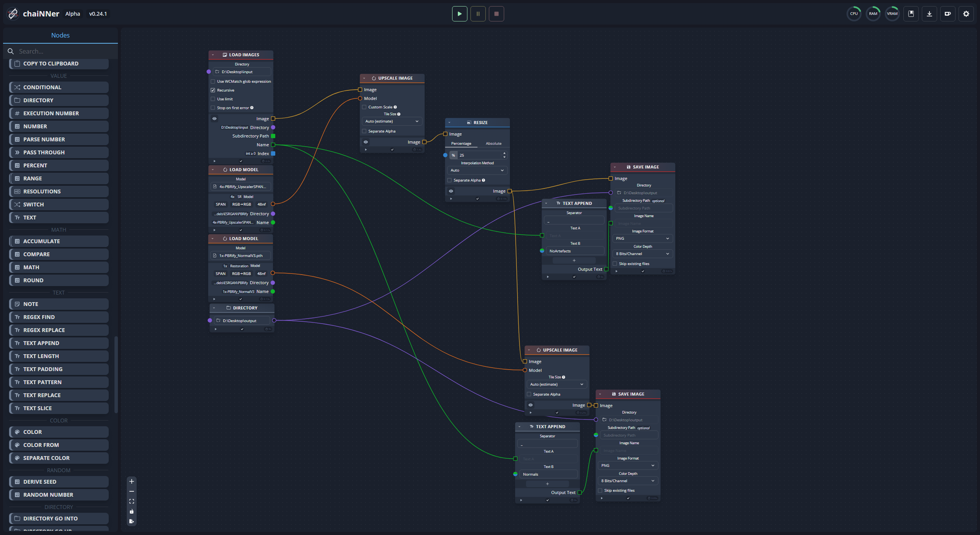
Task: Open Color Depth dropdown in upper Save Image
Action: [642, 254]
